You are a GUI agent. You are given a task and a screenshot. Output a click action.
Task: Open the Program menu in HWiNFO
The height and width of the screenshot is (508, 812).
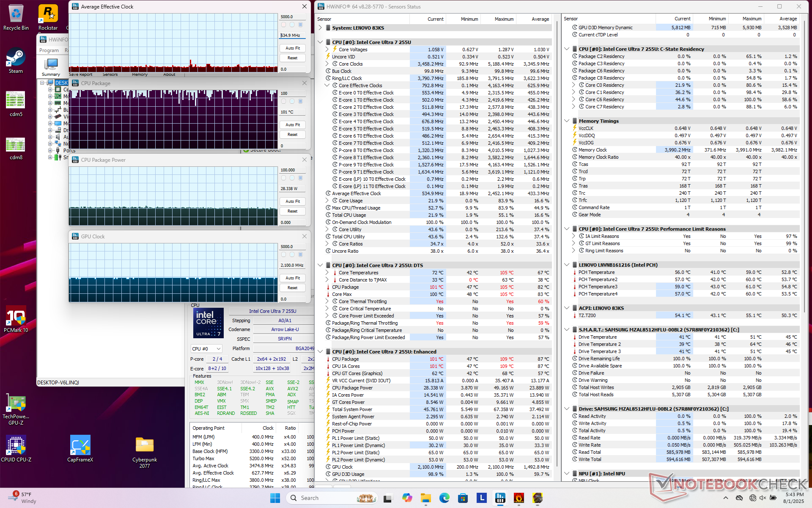pyautogui.click(x=49, y=50)
